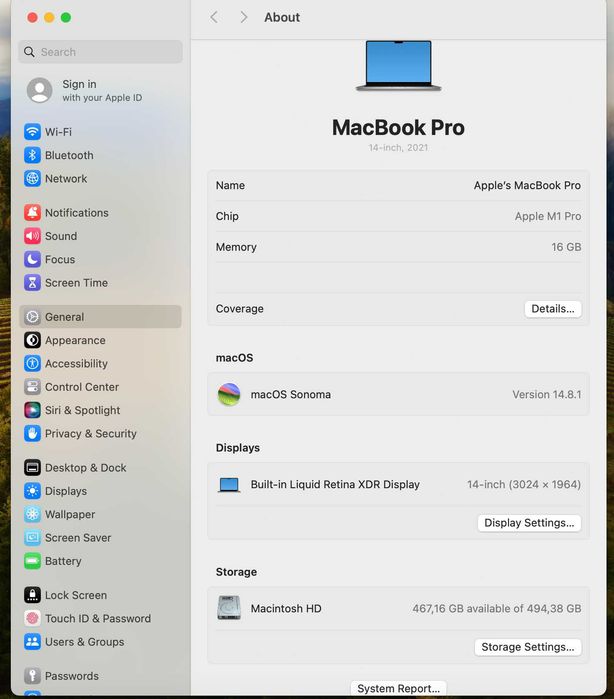The width and height of the screenshot is (614, 699).
Task: Click the Macintosh HD label
Action: coord(286,609)
